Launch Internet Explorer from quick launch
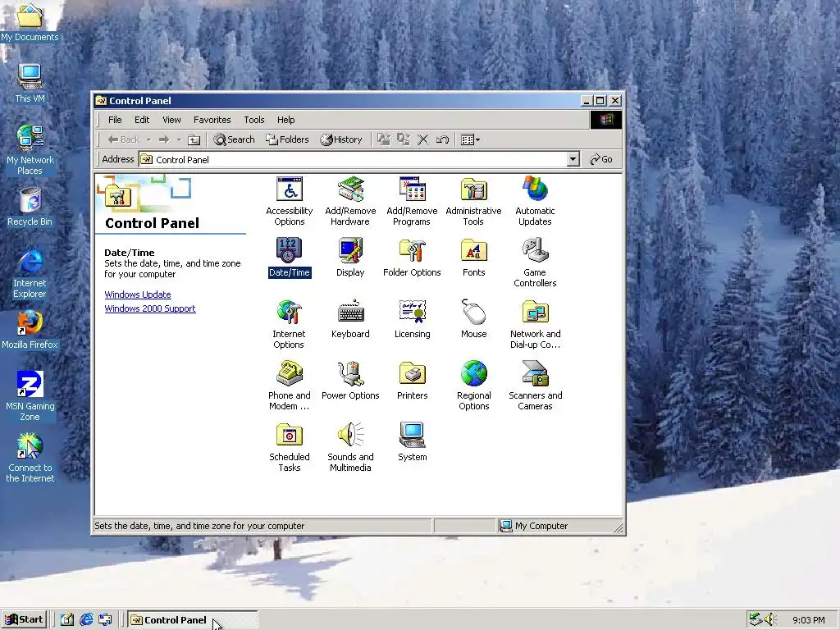This screenshot has width=840, height=630. [x=86, y=620]
